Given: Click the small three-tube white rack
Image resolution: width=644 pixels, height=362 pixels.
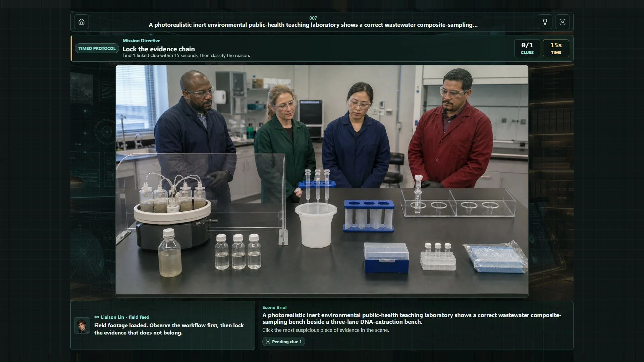Looking at the screenshot, I should coord(438,257).
